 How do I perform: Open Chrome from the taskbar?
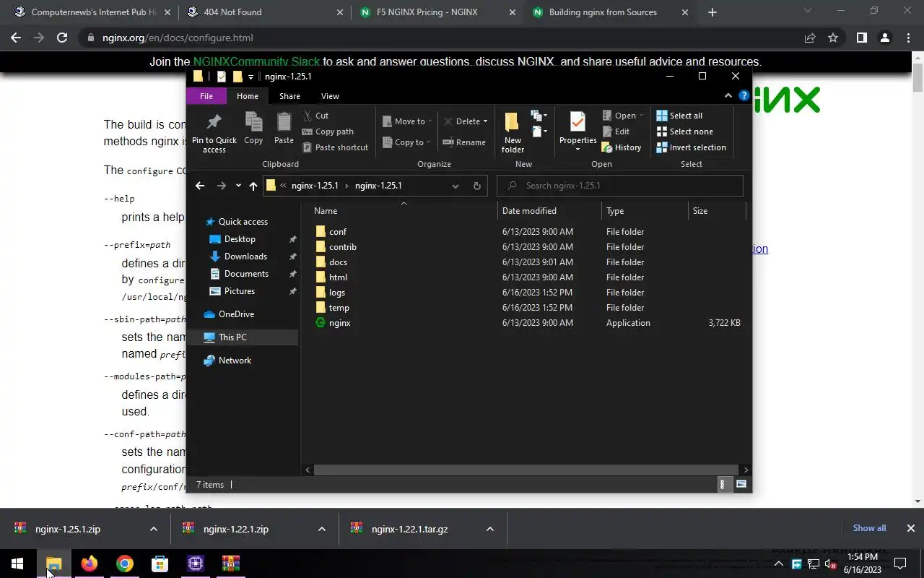click(125, 564)
